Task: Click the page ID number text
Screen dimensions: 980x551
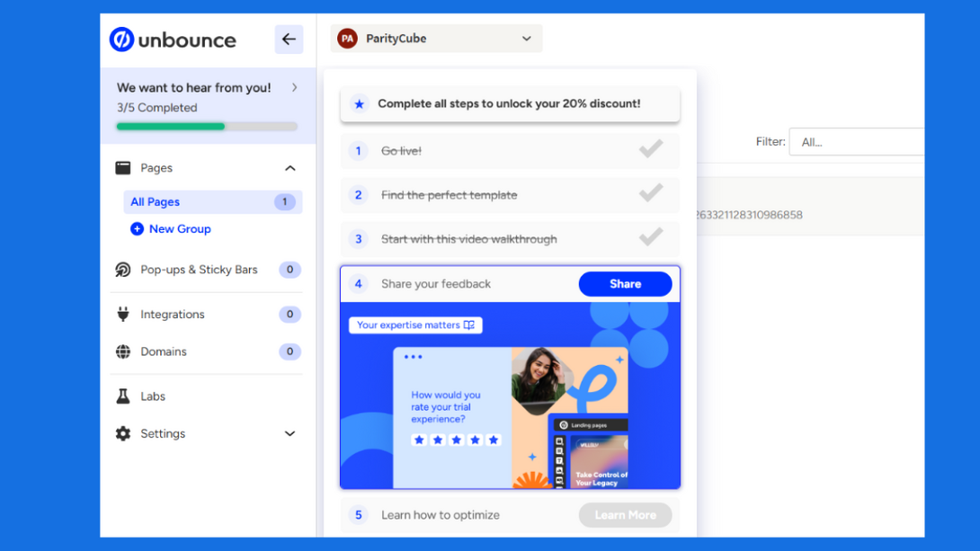Action: point(749,215)
